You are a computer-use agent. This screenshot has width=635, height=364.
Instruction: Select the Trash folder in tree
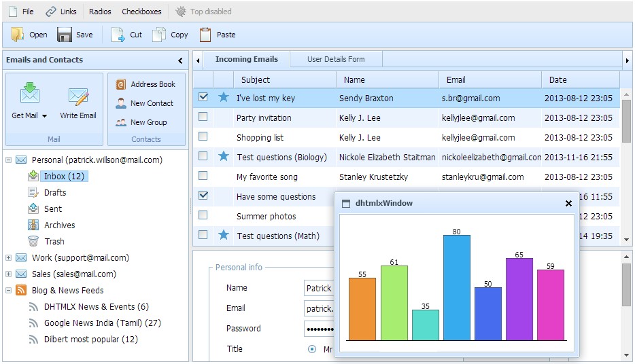54,241
